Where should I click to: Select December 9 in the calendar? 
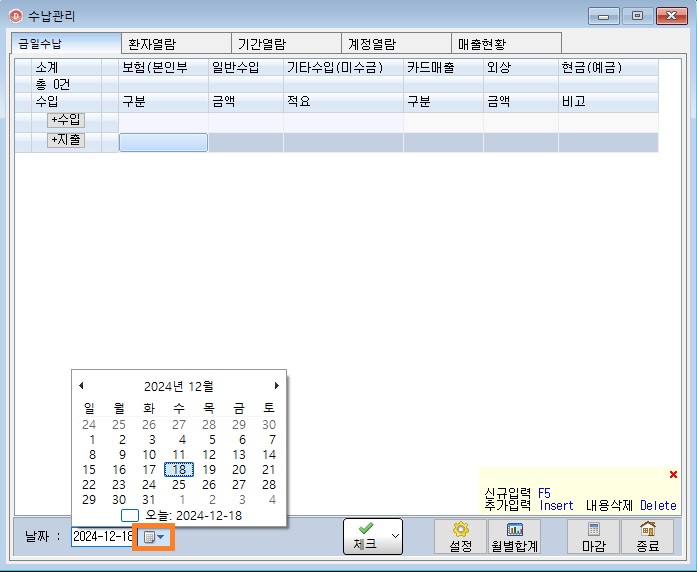[x=122, y=455]
